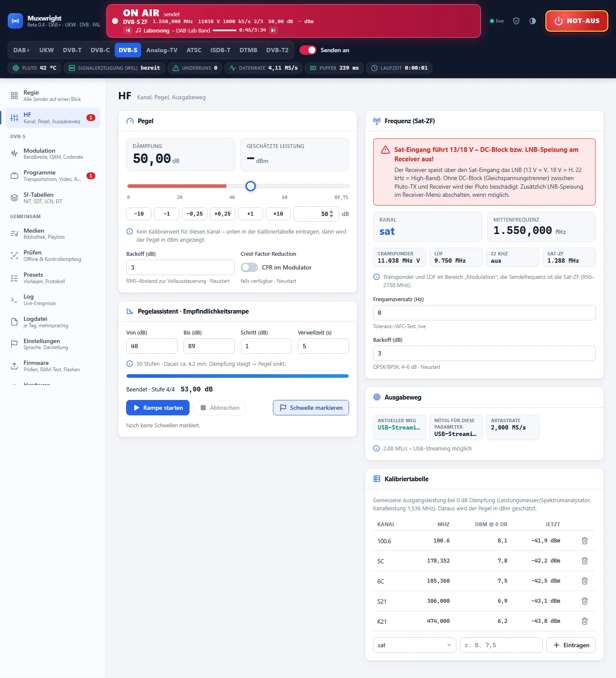Focus the Frequenzversatz (Hz) field
616x678 pixels.
coord(484,313)
